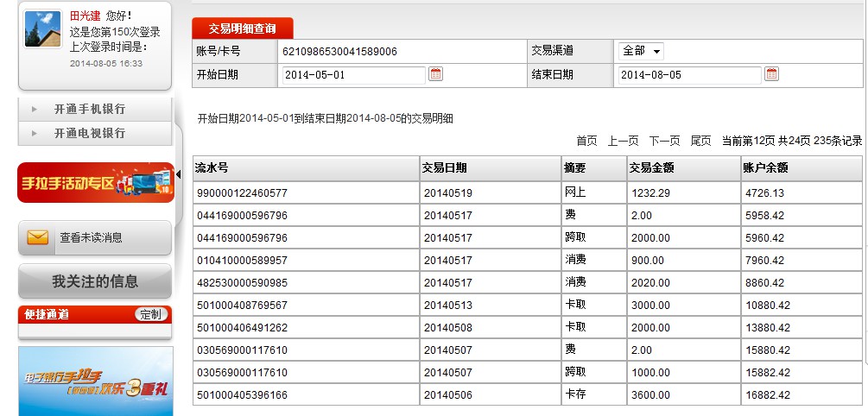Open 我关注的信息 section
This screenshot has width=868, height=416.
pyautogui.click(x=95, y=281)
